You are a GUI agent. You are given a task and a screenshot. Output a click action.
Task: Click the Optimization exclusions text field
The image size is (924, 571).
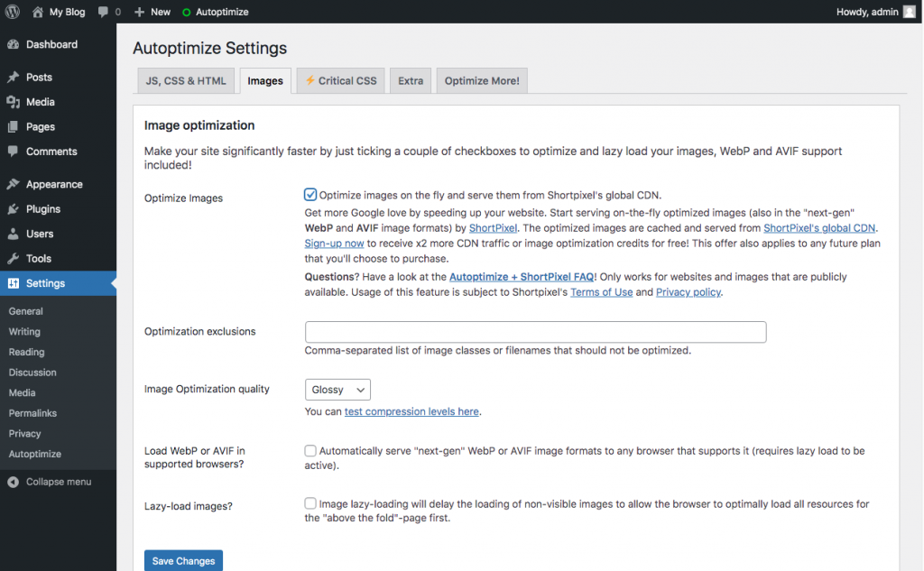click(x=535, y=332)
